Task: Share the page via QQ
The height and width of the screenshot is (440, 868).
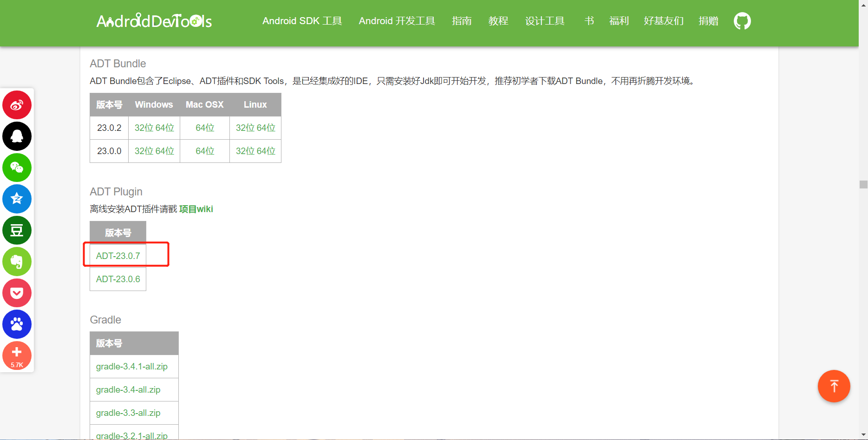Action: [17, 136]
